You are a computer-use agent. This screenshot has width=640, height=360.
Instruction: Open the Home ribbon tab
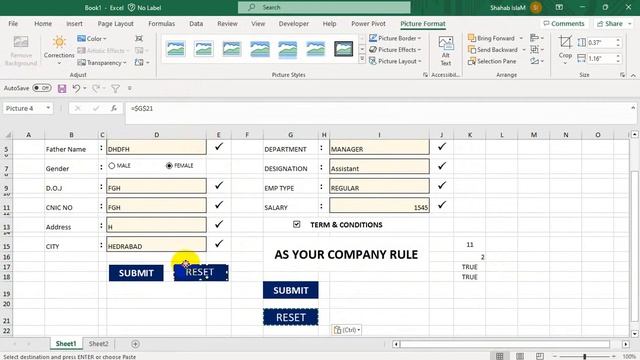coord(43,24)
